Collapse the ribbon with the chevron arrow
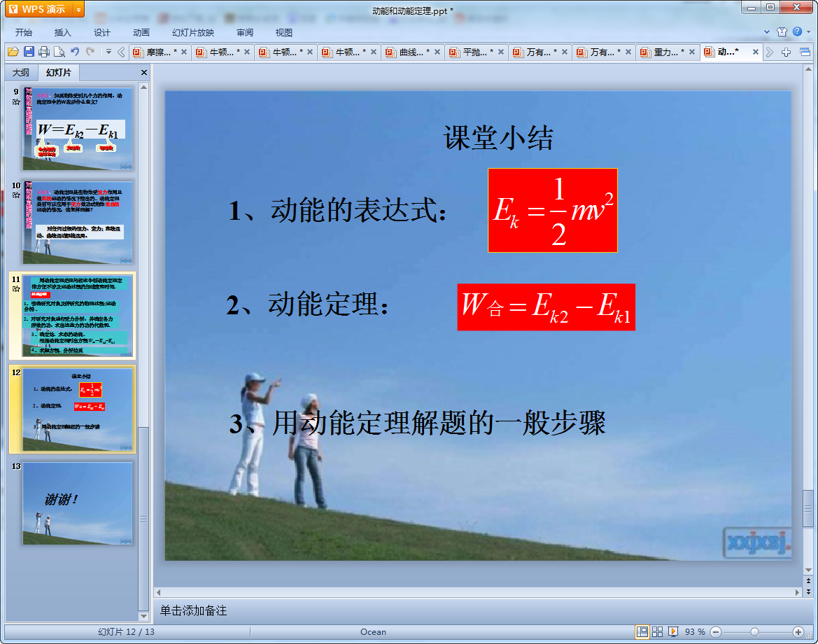The height and width of the screenshot is (644, 818). [x=767, y=31]
